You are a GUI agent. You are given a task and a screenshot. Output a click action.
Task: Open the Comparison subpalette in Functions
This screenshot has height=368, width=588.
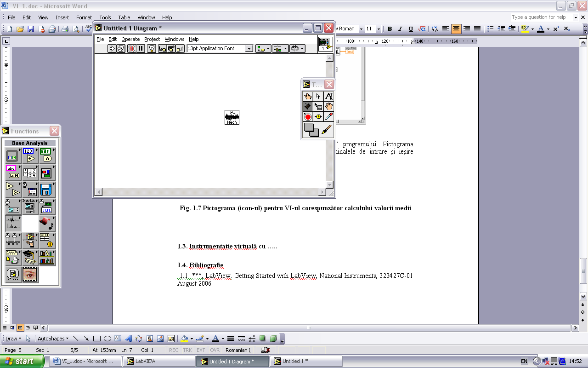click(x=13, y=190)
